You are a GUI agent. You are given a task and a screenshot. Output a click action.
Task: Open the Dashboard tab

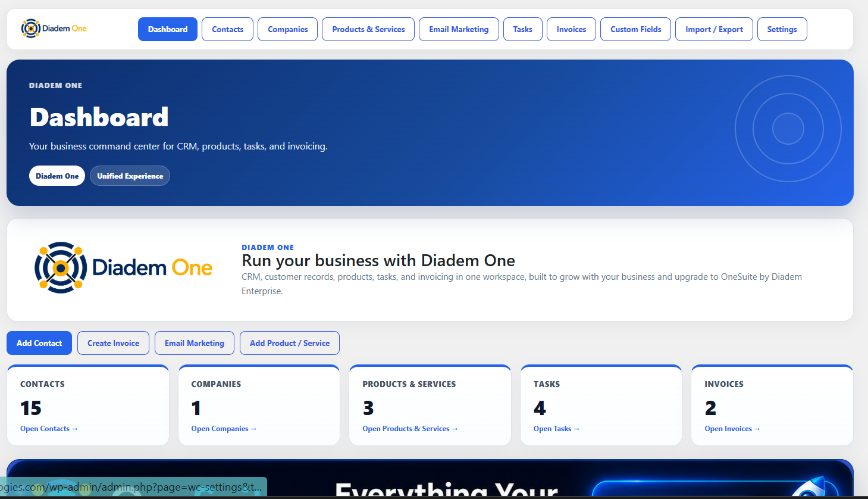pos(168,29)
